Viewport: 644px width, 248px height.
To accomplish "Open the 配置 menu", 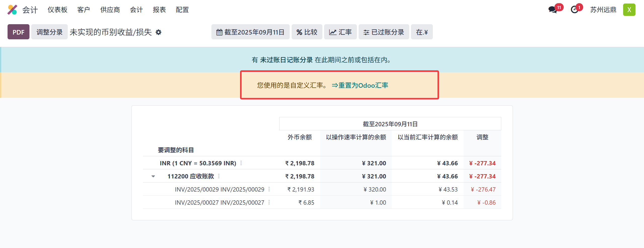I will 182,10.
